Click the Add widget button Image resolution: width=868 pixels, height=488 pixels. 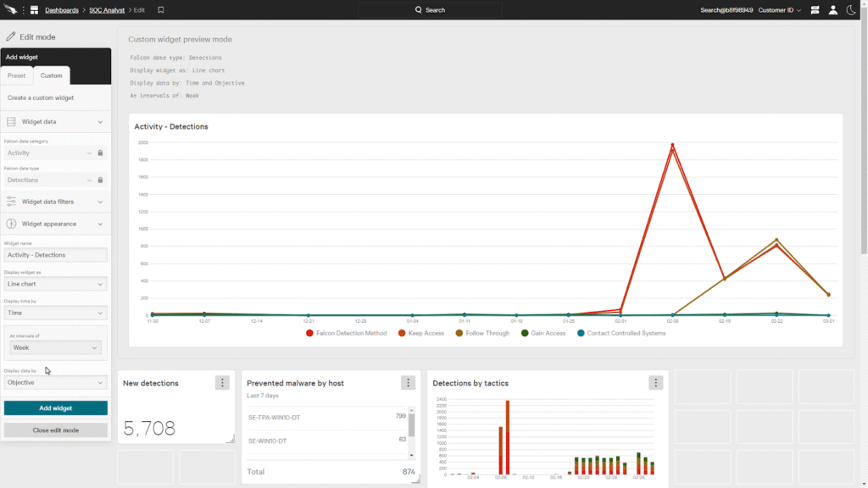(56, 408)
